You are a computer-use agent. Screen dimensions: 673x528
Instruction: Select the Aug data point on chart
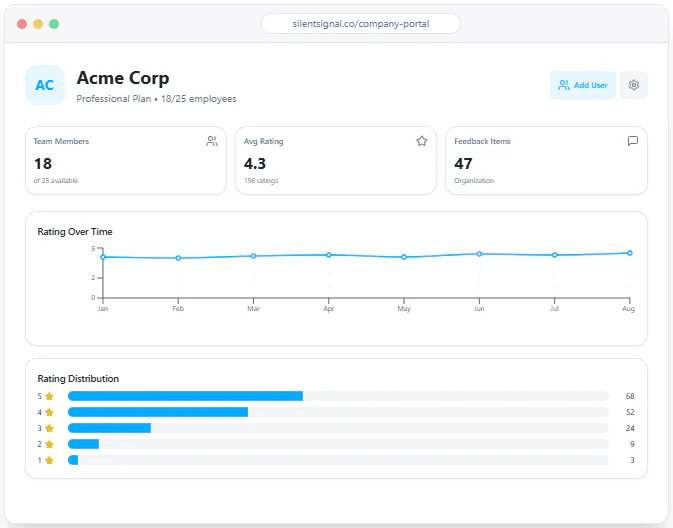click(630, 253)
